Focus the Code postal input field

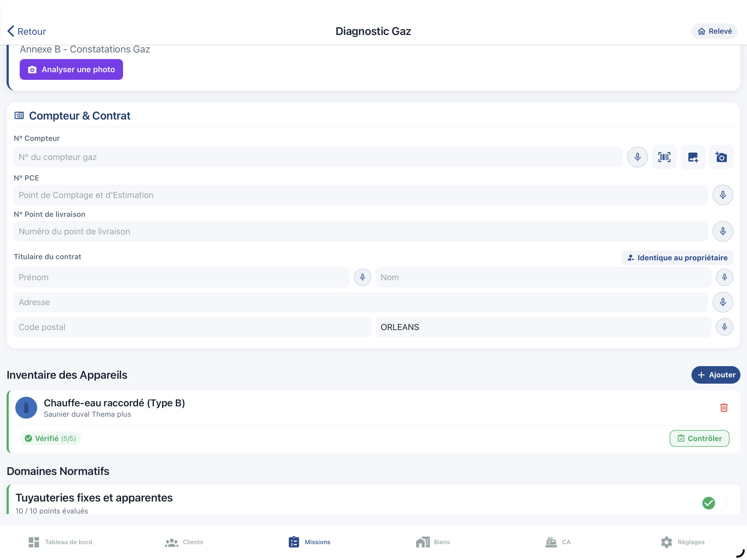coord(192,327)
